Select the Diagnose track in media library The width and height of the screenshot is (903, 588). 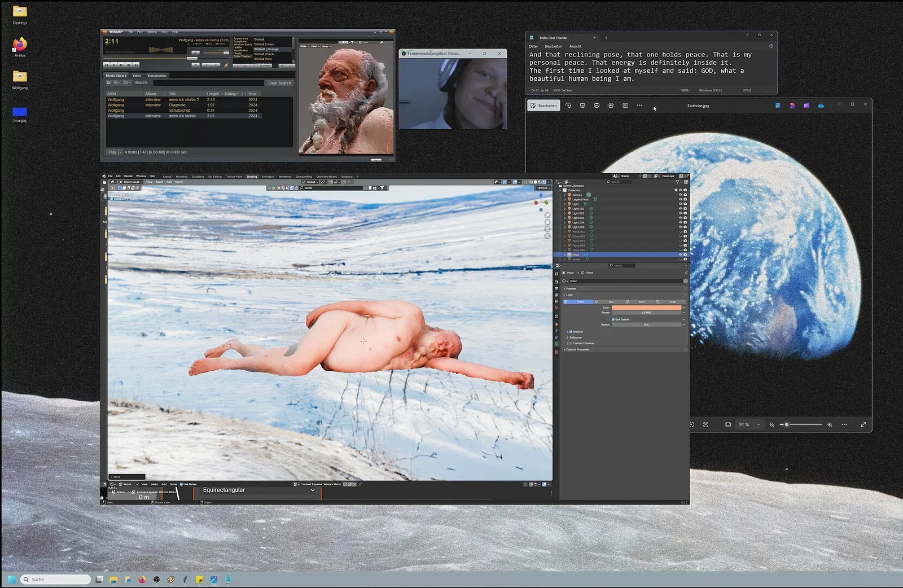pyautogui.click(x=177, y=105)
